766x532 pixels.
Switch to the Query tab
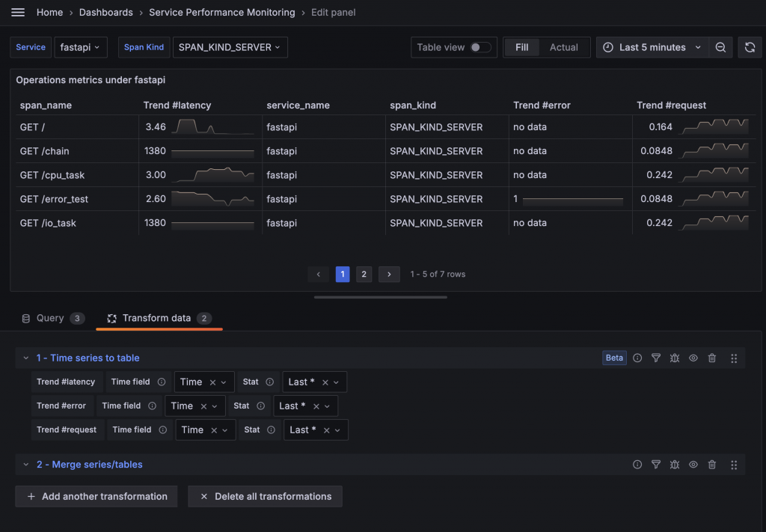(x=53, y=319)
